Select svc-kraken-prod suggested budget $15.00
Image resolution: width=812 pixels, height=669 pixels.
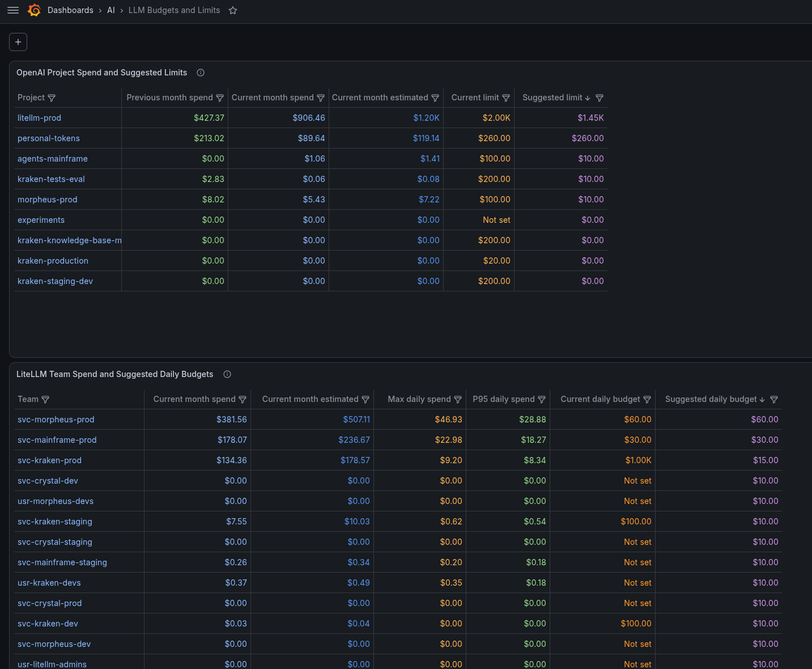766,460
